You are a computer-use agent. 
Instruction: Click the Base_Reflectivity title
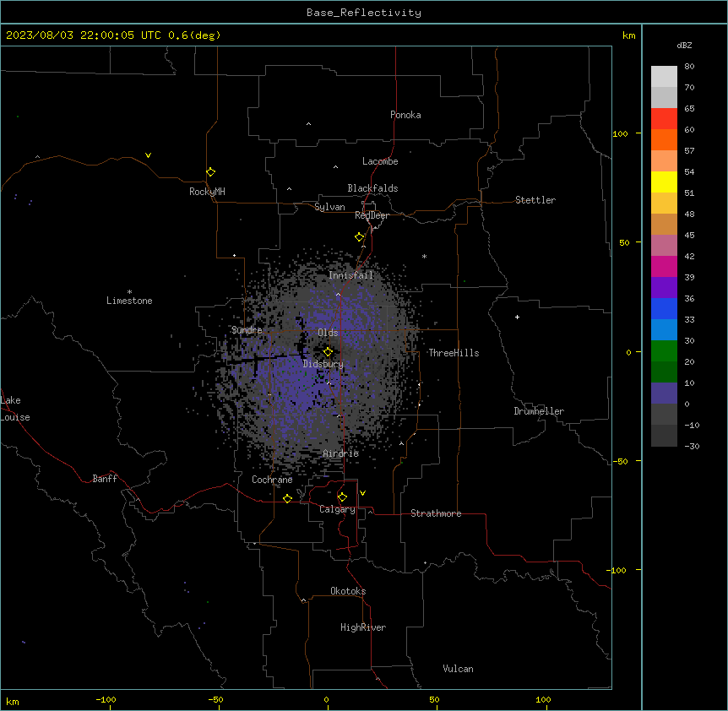pos(364,13)
